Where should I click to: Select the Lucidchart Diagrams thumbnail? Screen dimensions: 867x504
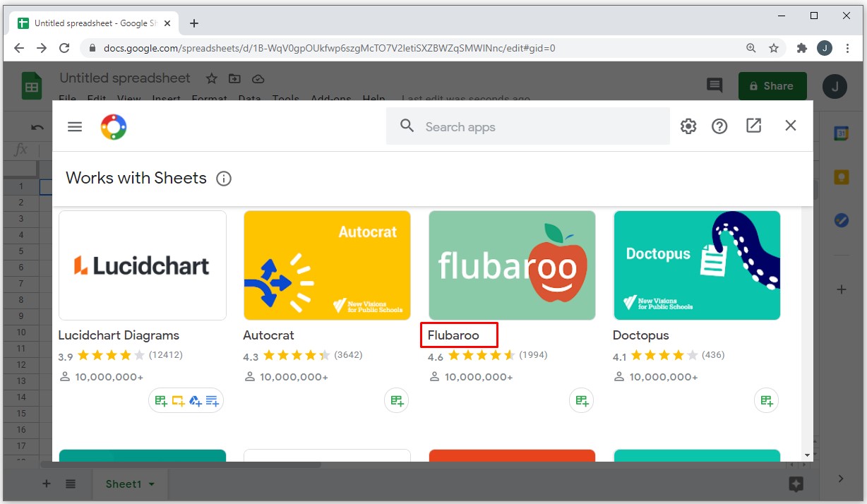[143, 265]
